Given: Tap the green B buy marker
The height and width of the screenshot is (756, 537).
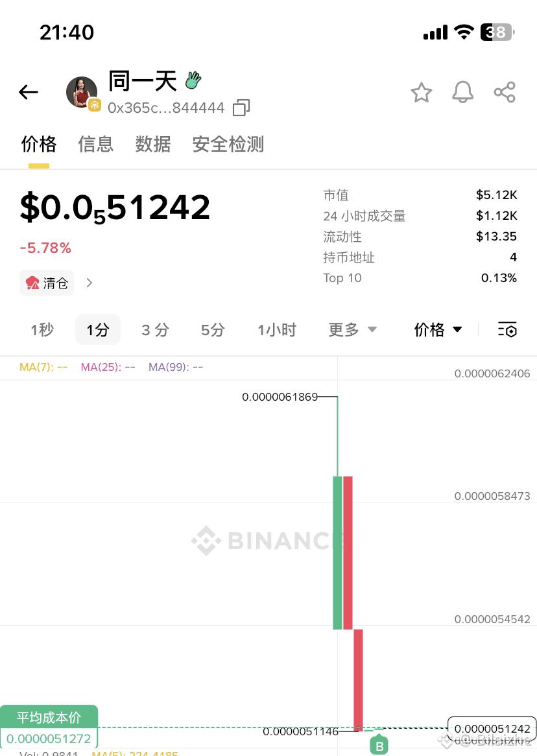Looking at the screenshot, I should tap(379, 746).
